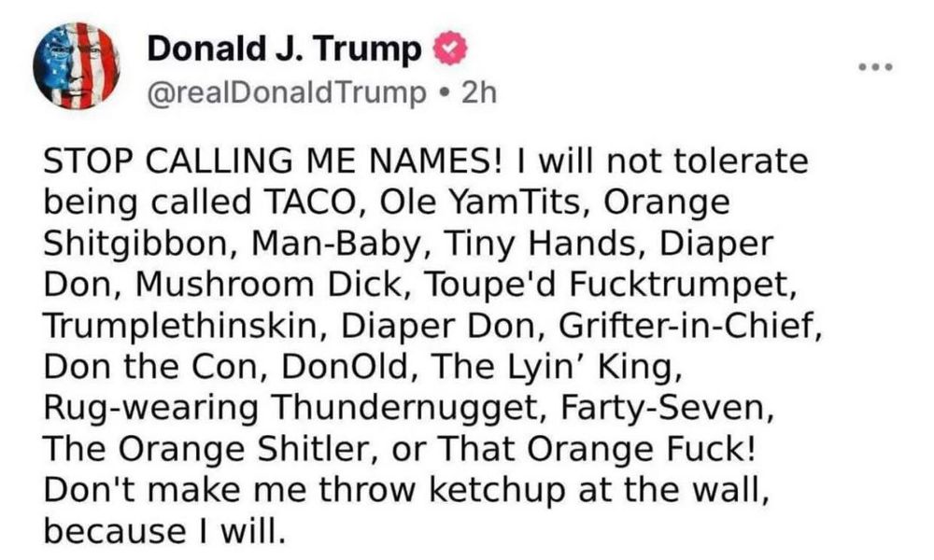Click the word TACO in the post

click(x=309, y=203)
